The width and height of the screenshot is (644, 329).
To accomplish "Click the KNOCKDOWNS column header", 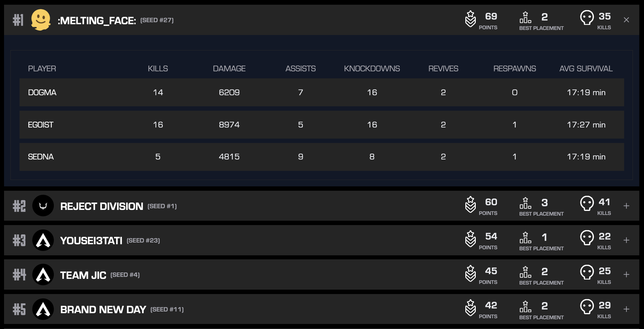I will click(372, 69).
